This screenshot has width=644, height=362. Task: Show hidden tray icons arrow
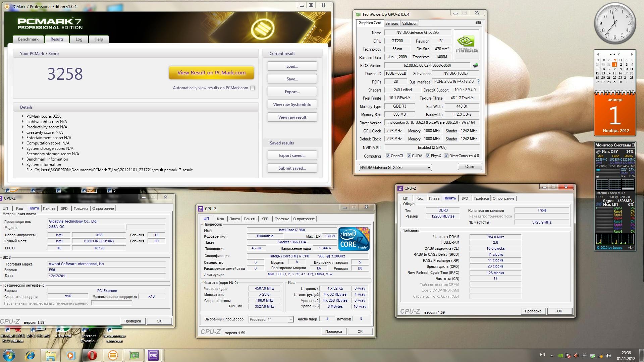[x=552, y=356]
